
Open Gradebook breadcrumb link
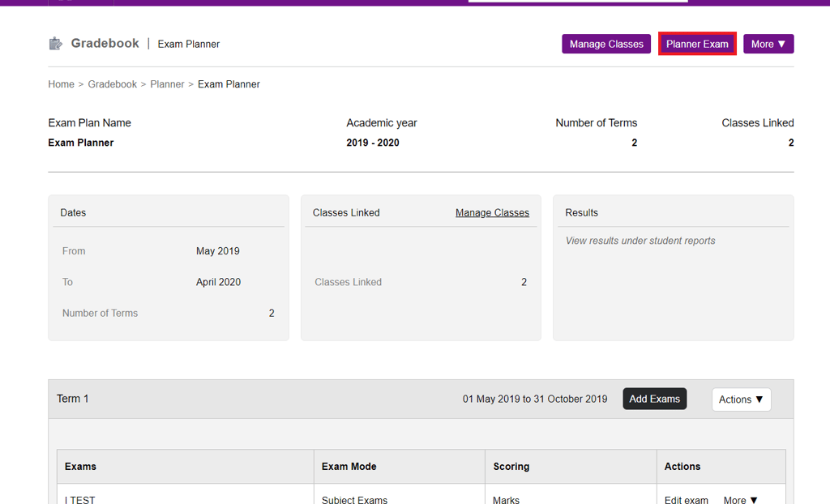[113, 84]
